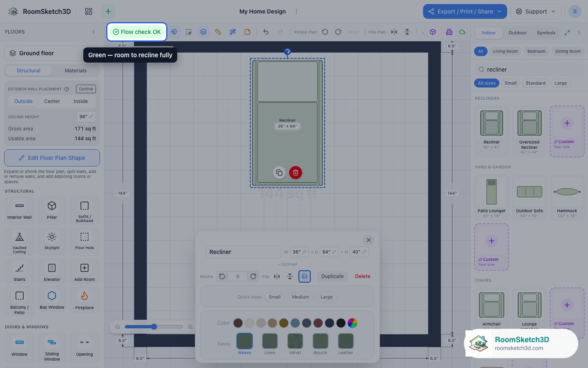Viewport: 588px width, 368px height.
Task: Toggle the layers tool in toolbar
Action: [x=203, y=32]
